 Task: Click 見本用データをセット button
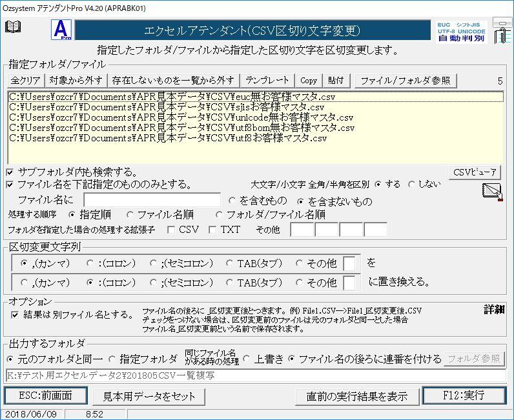click(149, 397)
